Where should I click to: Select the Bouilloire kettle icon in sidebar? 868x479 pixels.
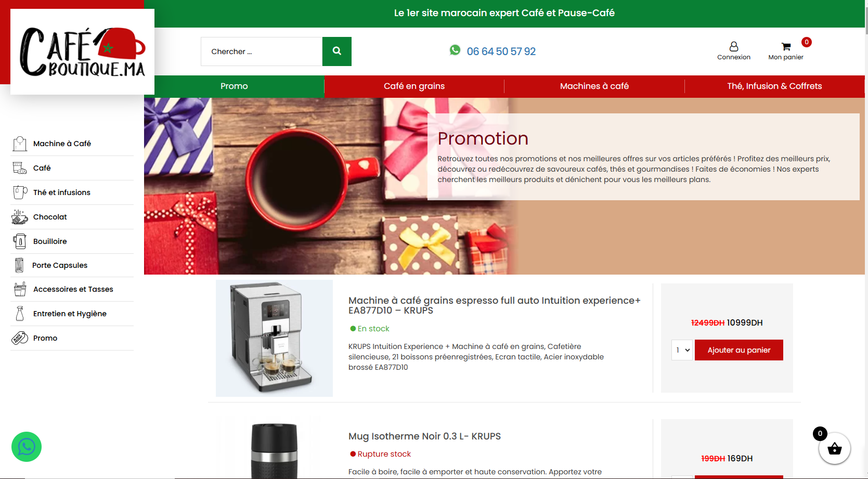coord(20,241)
